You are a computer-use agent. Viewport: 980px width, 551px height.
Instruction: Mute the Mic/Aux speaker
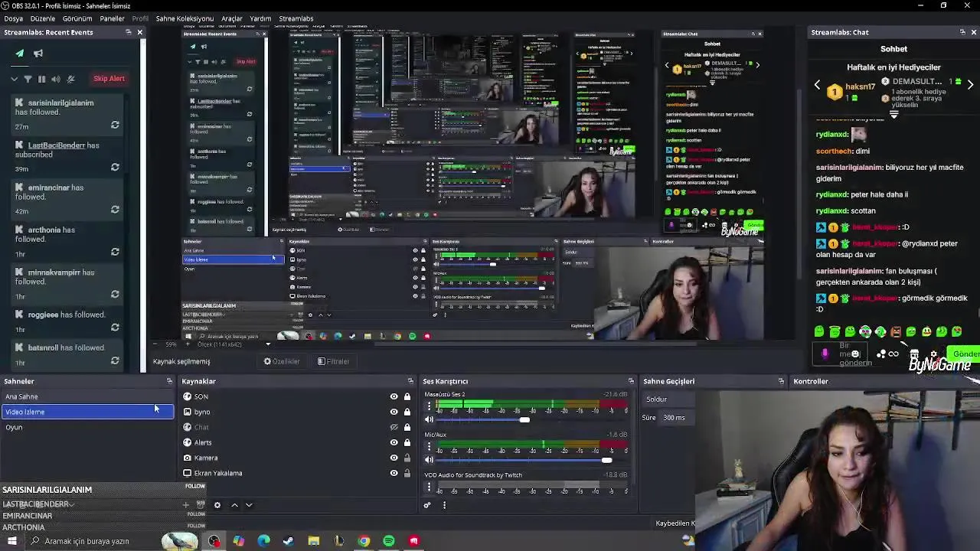tap(429, 460)
